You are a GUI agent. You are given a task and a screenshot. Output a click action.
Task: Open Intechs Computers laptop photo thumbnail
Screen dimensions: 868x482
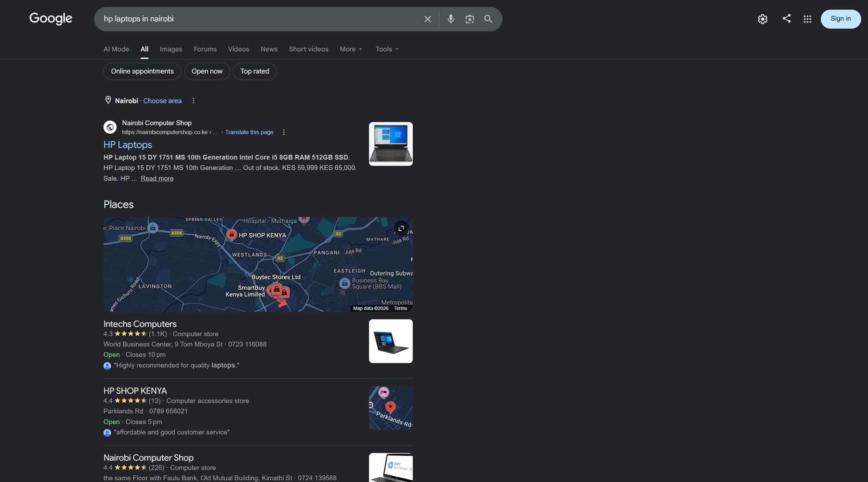click(391, 341)
